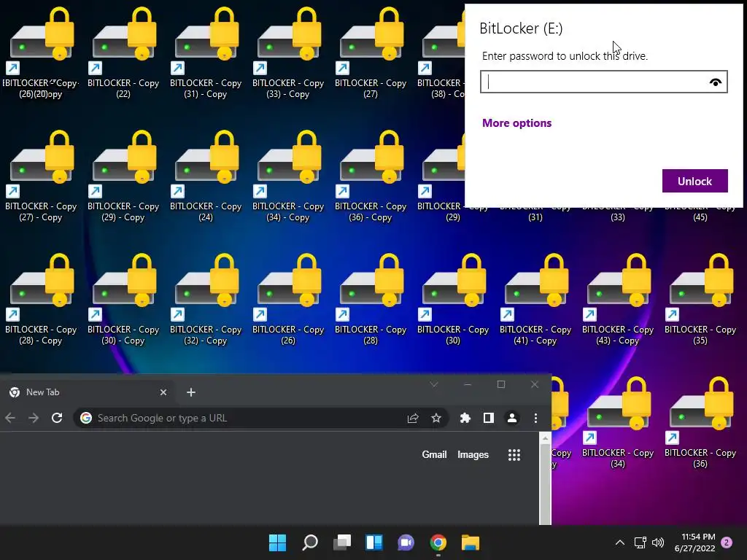
Task: Open Task View on taskbar
Action: coord(342,542)
